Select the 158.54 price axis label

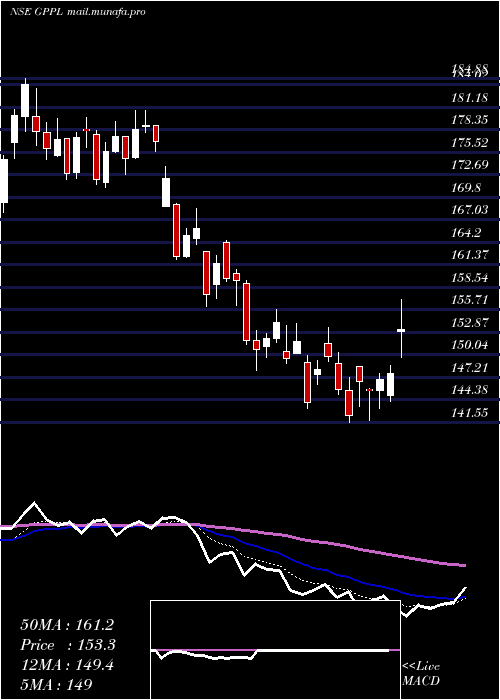point(469,278)
